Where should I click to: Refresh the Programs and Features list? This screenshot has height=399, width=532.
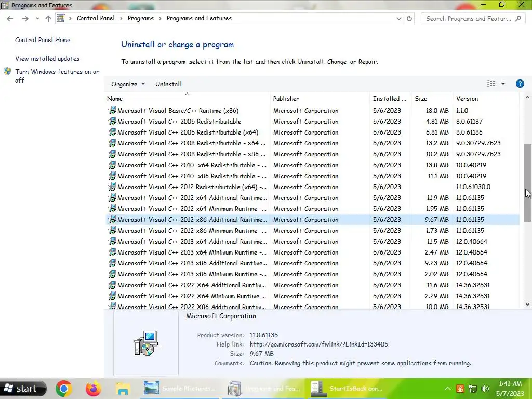click(x=409, y=19)
